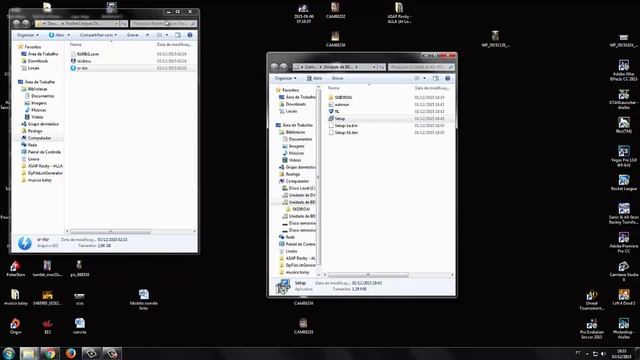This screenshot has width=640, height=360.
Task: Refresh the Unidade de BD window address bar
Action: point(381,67)
